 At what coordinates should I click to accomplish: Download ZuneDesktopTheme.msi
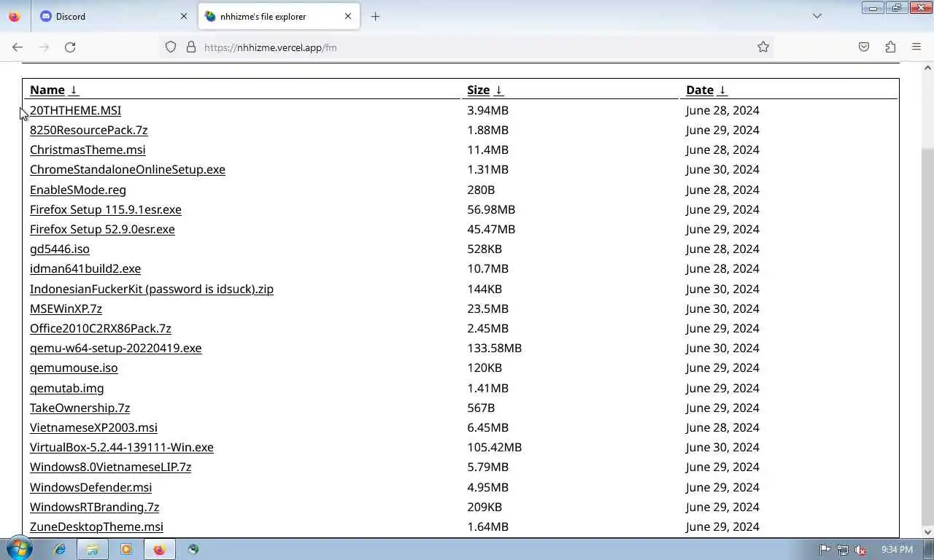coord(96,526)
